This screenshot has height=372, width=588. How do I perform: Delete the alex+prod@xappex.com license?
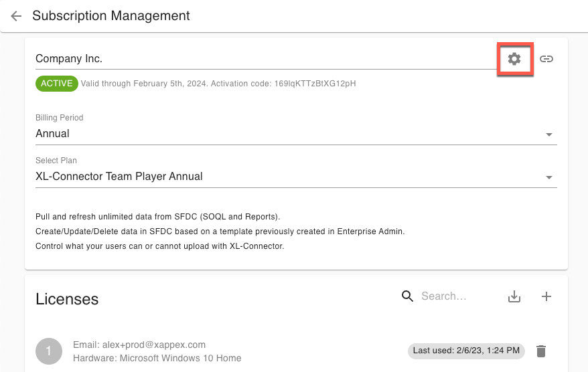[542, 351]
